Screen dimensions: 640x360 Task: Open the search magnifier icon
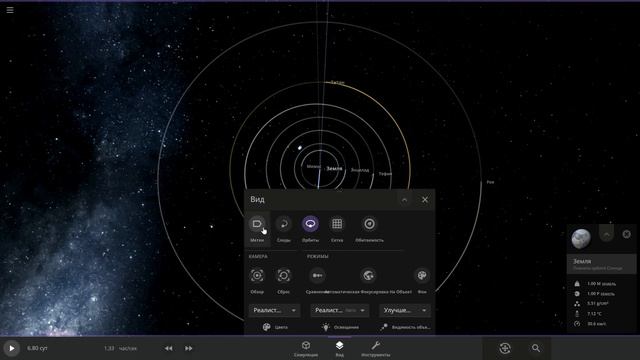(x=536, y=348)
